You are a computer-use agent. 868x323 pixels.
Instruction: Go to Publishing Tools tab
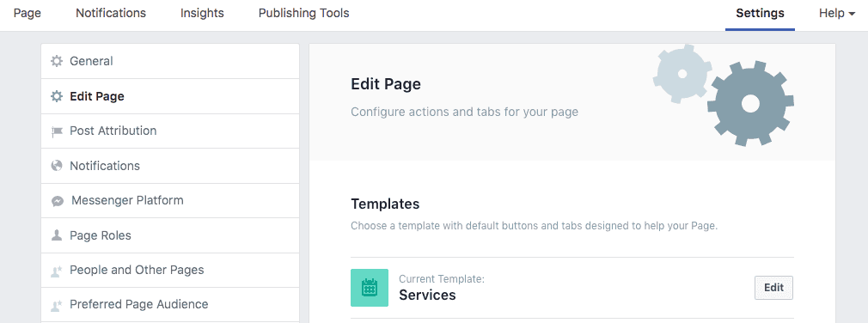(304, 13)
